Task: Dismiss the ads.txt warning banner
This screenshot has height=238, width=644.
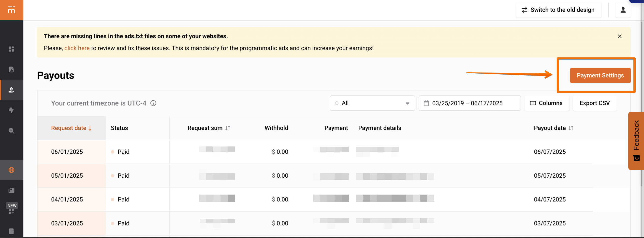Action: [x=619, y=36]
